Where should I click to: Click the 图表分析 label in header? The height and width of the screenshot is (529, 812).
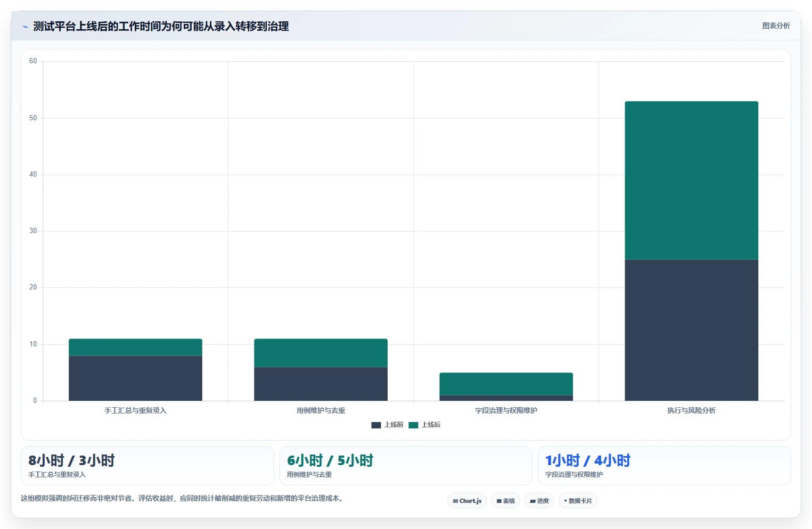point(776,26)
